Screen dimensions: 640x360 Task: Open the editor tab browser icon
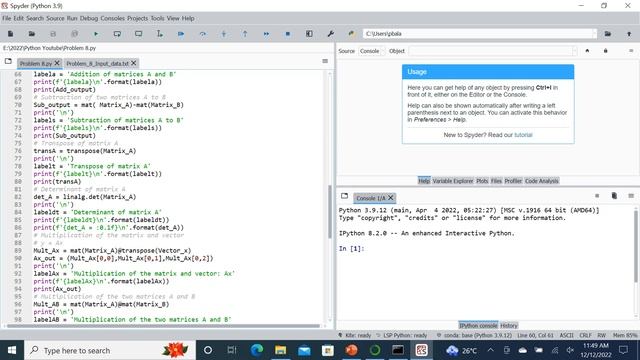point(8,62)
